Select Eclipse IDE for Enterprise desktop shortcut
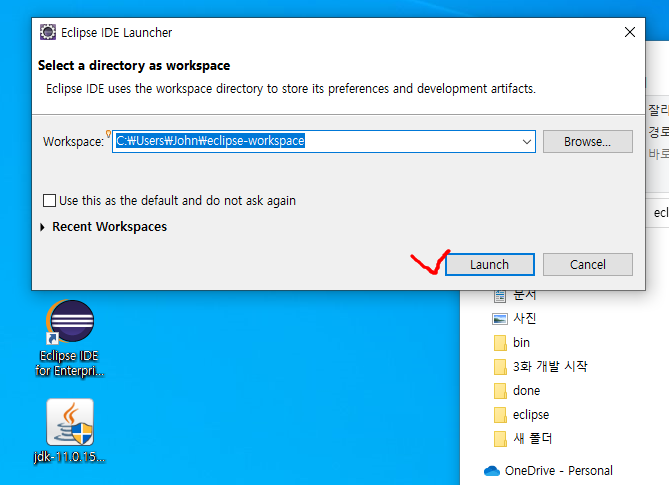Screen dimensions: 669x485 click(70, 339)
